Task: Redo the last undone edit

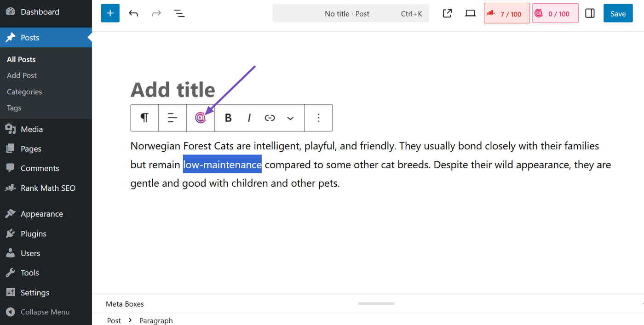Action: [156, 13]
